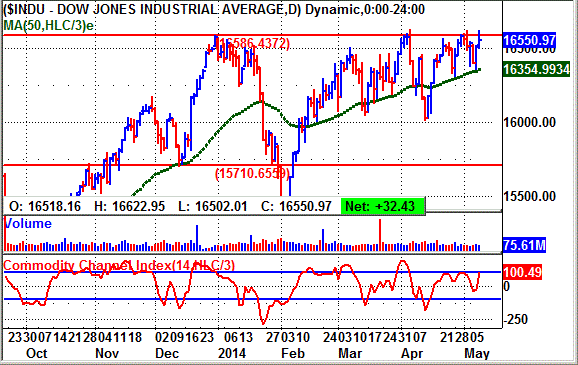Click the 75.61M volume value tag
This screenshot has height=365, width=578.
pos(524,245)
